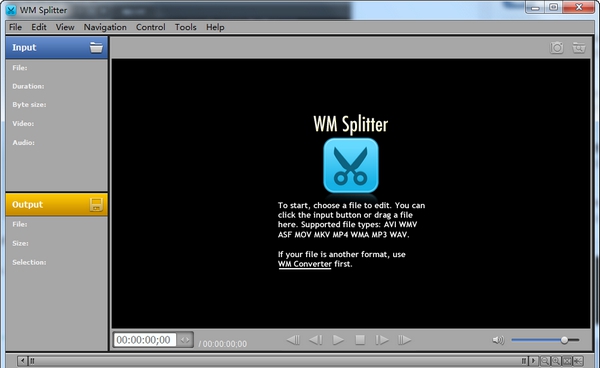Image resolution: width=600 pixels, height=368 pixels.
Task: Click the timeline scroll left arrow
Action: [x=23, y=360]
